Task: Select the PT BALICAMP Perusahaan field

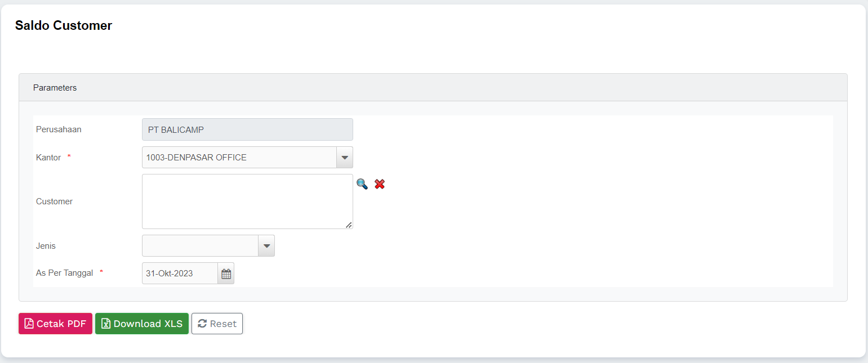Action: 247,129
